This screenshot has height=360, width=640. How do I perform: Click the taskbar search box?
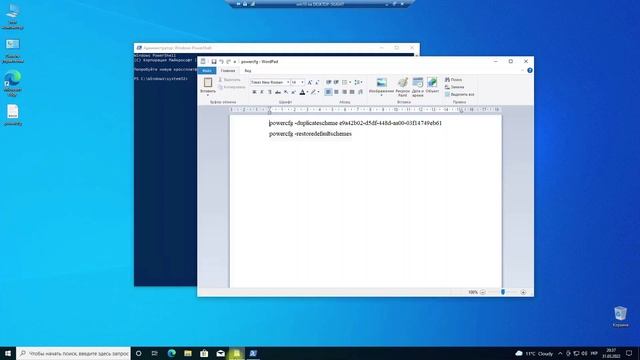[73, 353]
